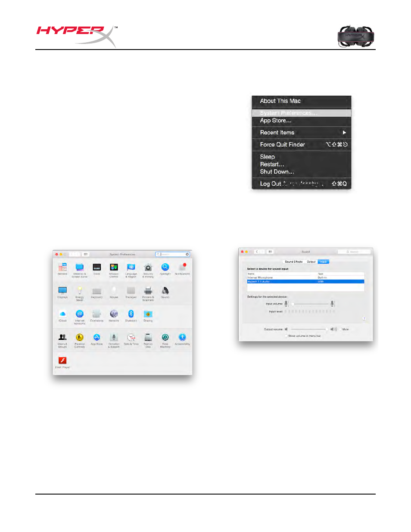The image size is (411, 532).
Task: Click the back arrow in Sound window
Action: point(257,252)
